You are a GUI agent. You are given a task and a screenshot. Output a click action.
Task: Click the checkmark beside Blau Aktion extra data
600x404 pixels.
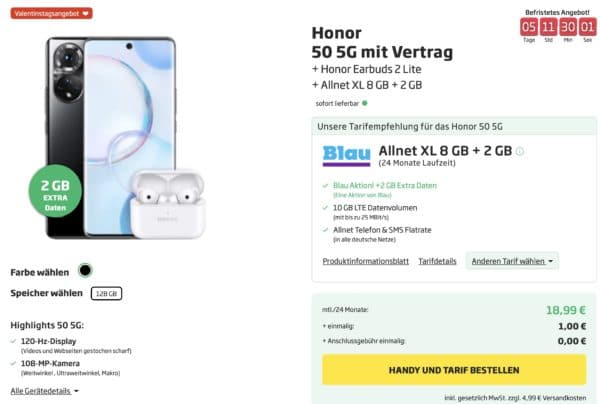pos(325,186)
